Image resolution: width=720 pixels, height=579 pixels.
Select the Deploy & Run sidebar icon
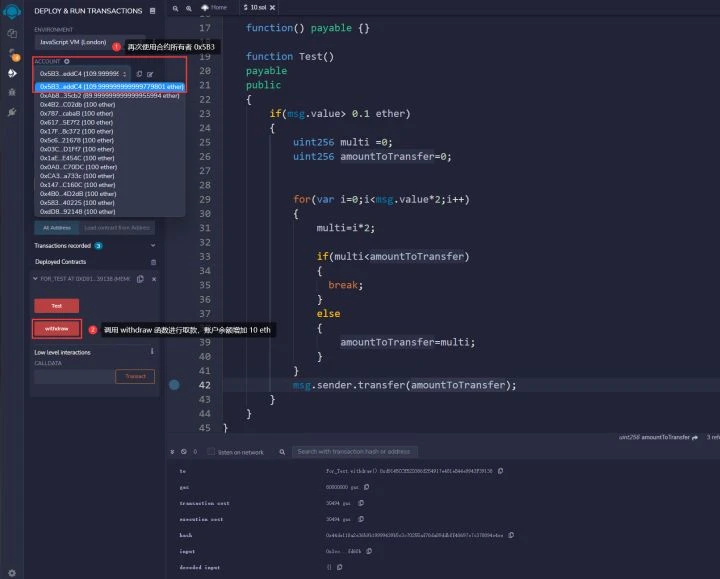tap(12, 73)
